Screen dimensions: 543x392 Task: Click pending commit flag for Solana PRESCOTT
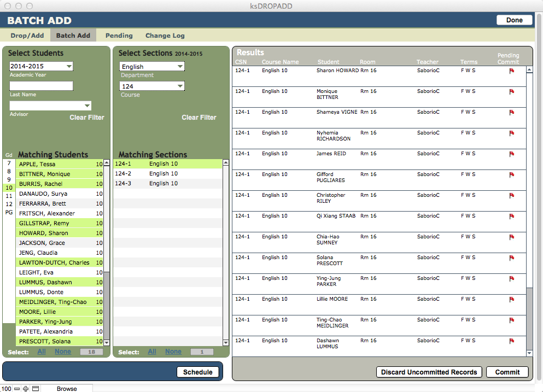click(x=512, y=258)
